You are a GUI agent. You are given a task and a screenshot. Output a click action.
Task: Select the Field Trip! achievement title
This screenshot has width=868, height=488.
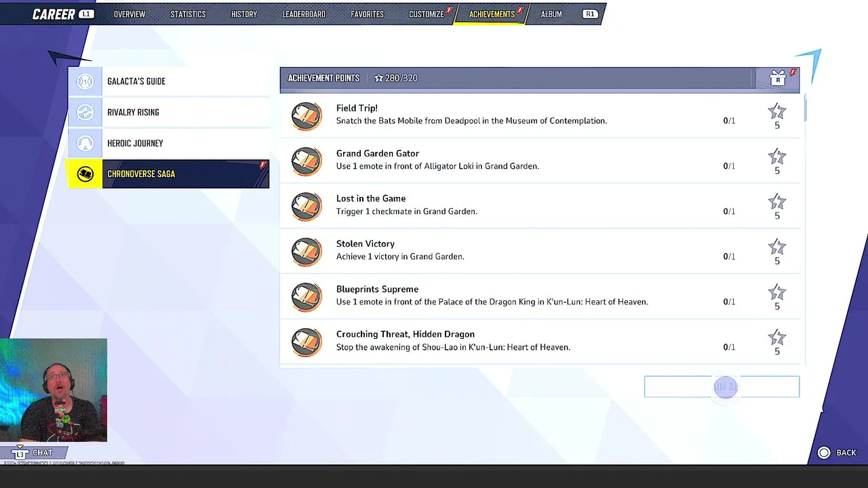point(357,108)
